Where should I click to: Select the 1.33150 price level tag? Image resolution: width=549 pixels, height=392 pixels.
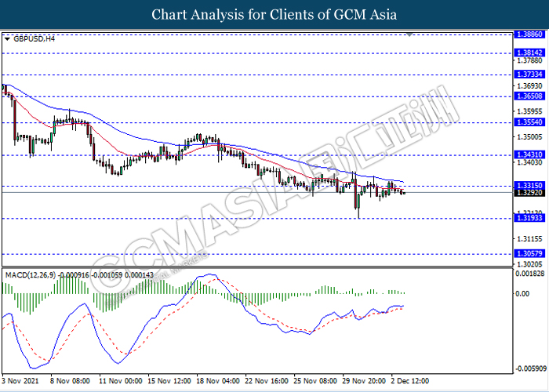click(x=530, y=185)
